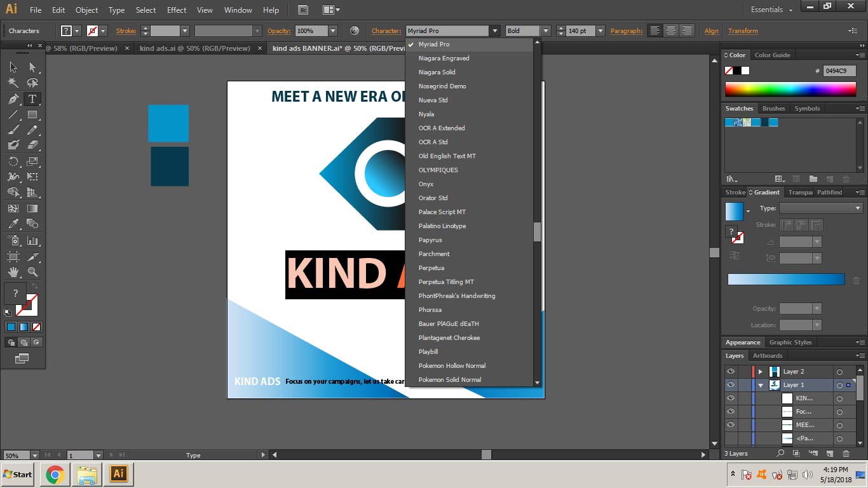Open the zoom level 50% dropdown

tap(34, 455)
